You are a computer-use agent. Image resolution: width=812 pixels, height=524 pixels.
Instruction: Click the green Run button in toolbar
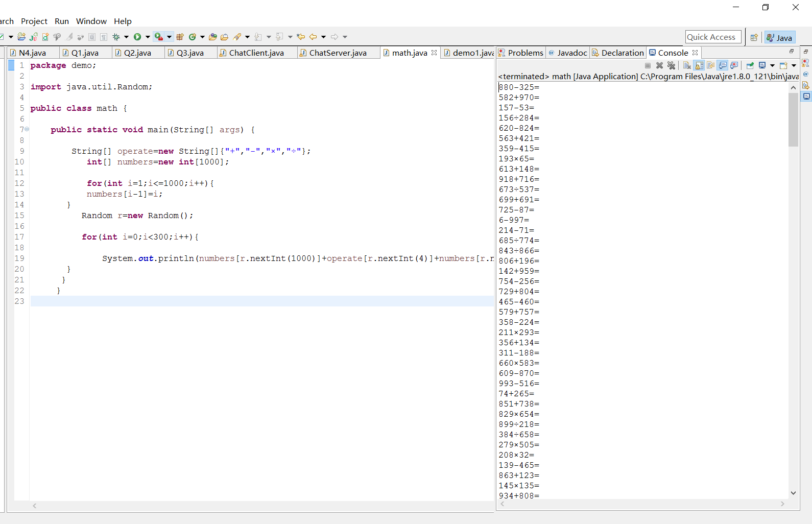(x=137, y=37)
